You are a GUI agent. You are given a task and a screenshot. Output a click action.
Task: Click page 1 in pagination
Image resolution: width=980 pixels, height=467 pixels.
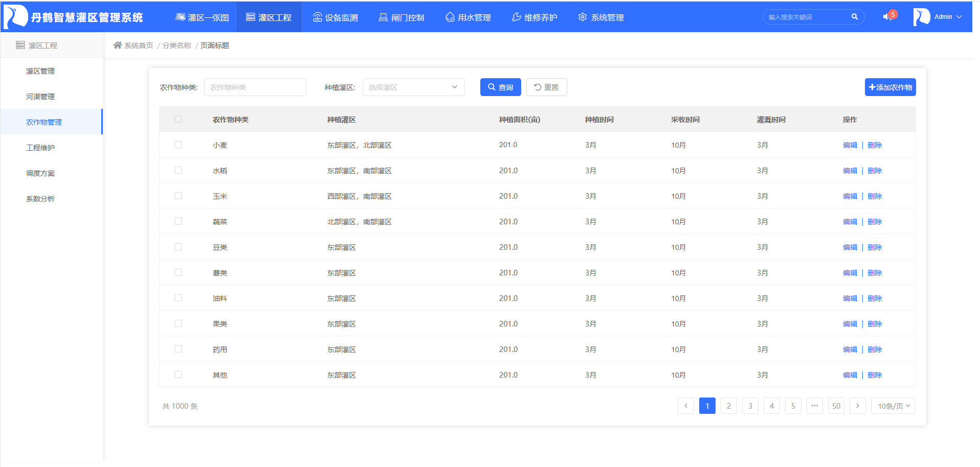click(x=707, y=406)
